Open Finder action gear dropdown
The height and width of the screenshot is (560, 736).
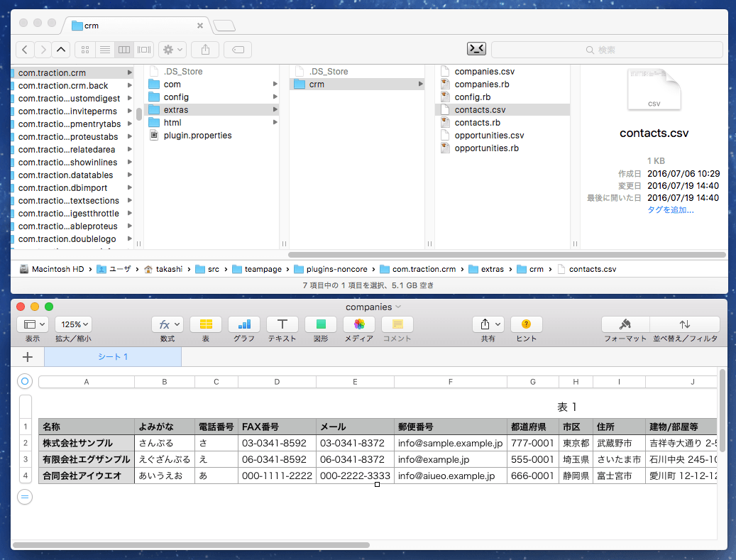[x=173, y=50]
